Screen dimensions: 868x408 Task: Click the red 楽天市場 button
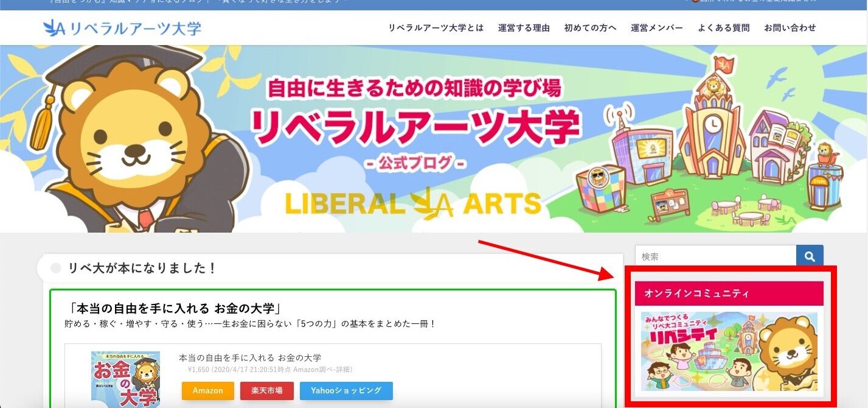(267, 391)
